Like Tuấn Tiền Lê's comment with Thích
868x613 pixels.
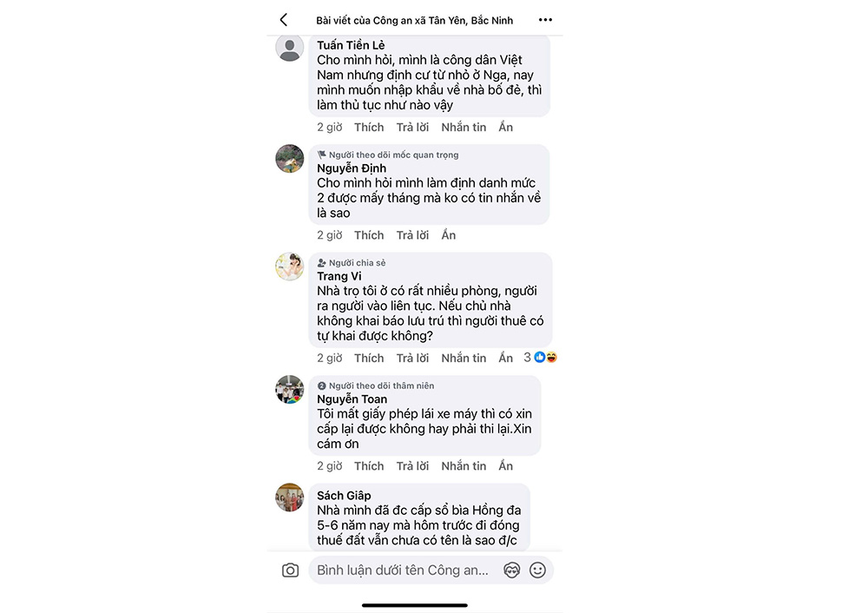tap(369, 128)
